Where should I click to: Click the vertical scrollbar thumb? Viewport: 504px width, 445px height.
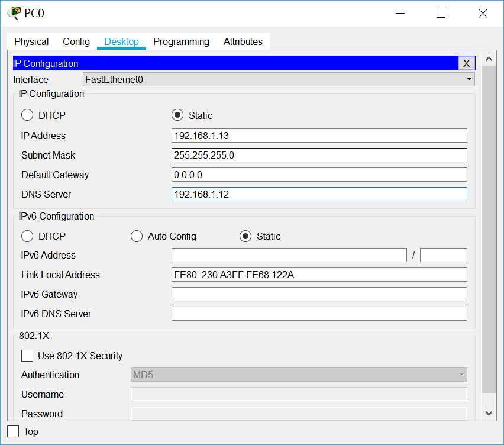click(x=489, y=229)
